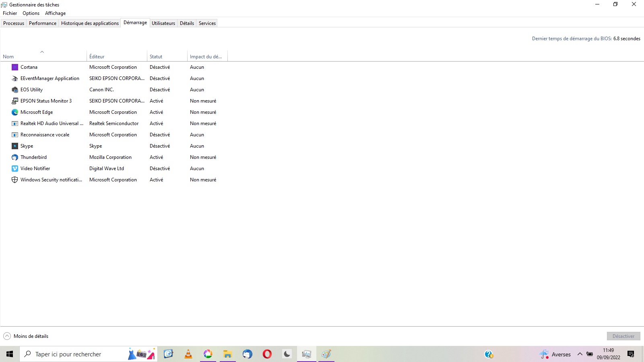Click the EPSON Status Monitor 3 icon
Screen dimensions: 644x362
(15, 101)
